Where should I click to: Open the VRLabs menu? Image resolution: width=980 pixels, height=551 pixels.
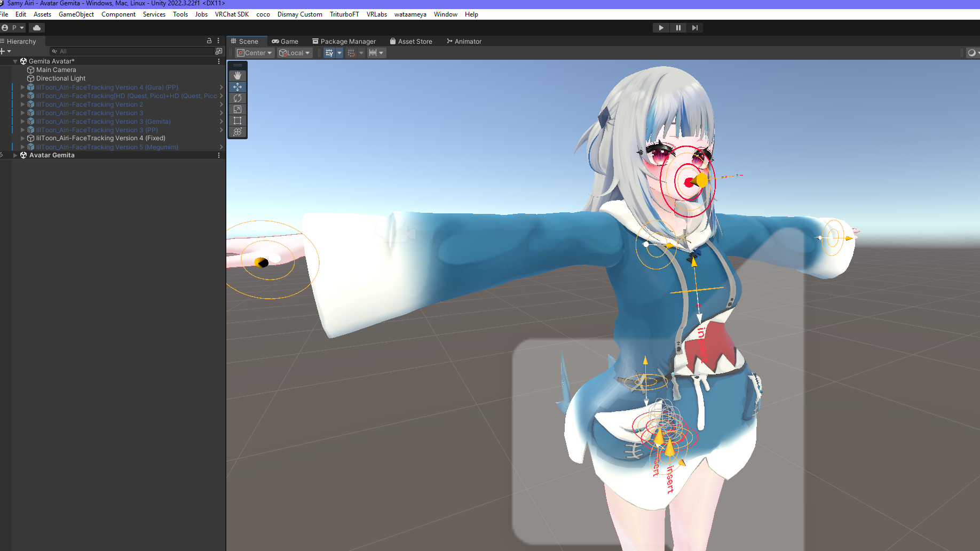[x=377, y=14]
